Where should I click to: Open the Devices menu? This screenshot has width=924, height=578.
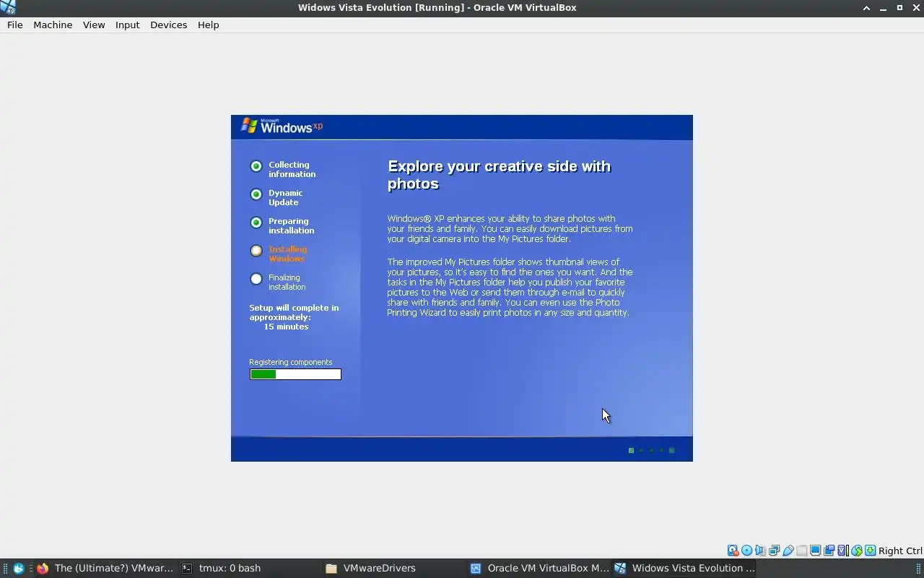coord(168,25)
